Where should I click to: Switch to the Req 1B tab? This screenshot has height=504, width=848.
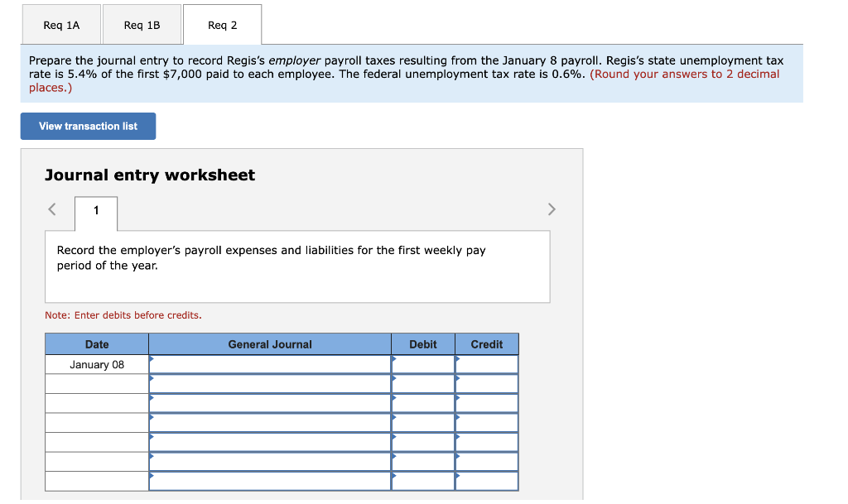[142, 25]
